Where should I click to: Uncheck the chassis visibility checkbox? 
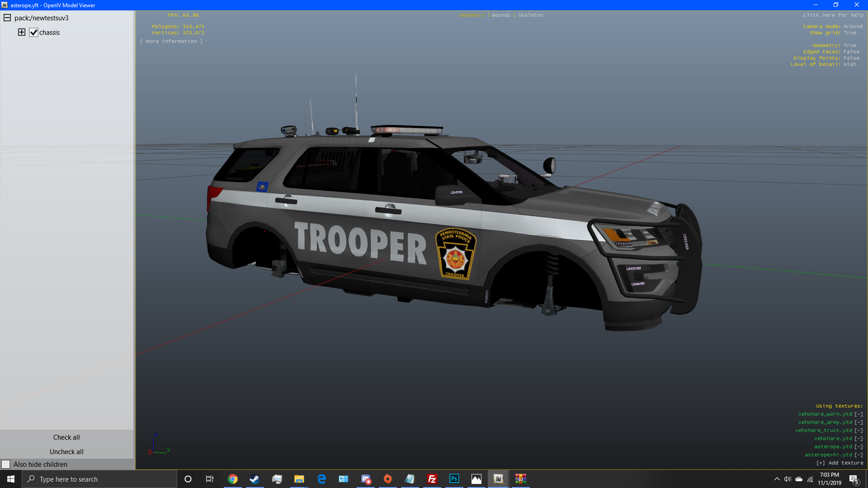point(33,33)
